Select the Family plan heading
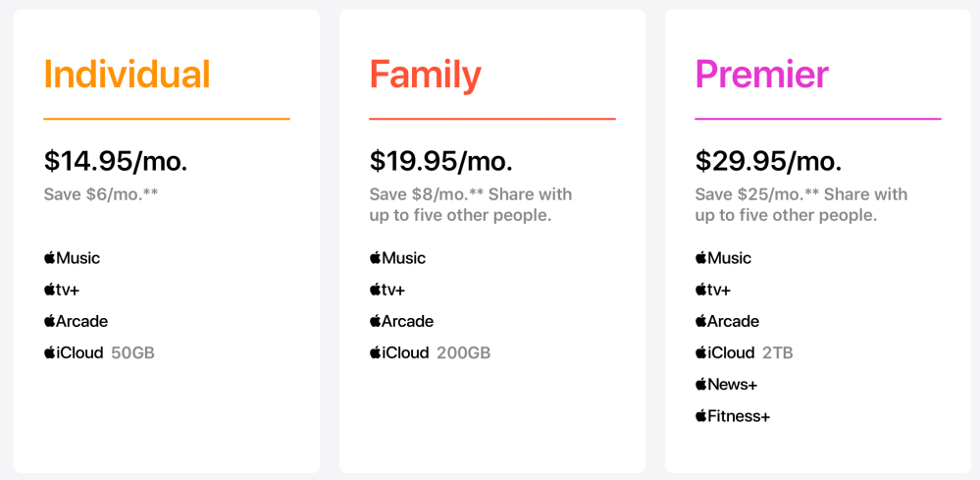The height and width of the screenshot is (480, 980). point(426,75)
